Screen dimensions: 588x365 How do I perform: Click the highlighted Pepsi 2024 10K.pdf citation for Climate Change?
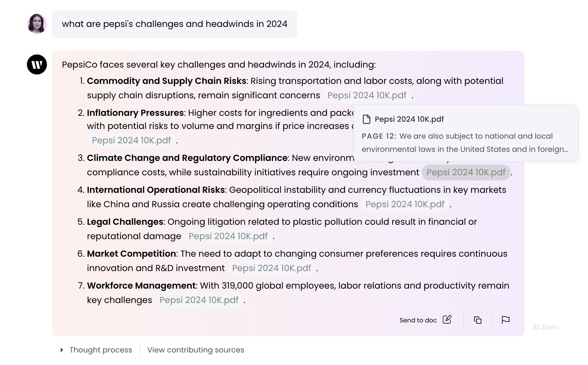point(466,172)
